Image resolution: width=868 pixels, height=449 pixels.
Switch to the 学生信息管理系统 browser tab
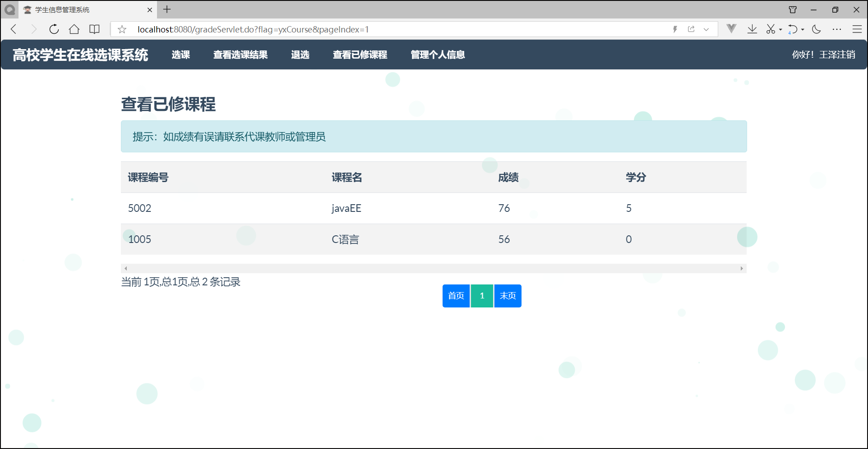point(68,9)
